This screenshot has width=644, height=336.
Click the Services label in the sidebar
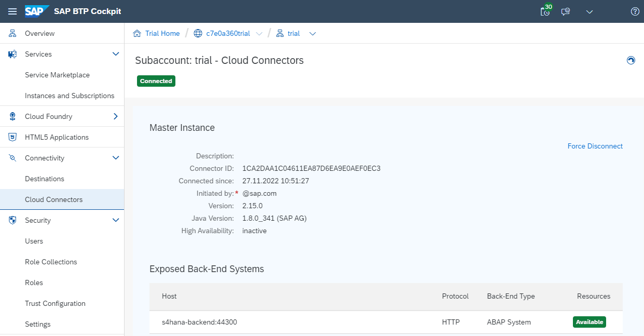[x=38, y=54]
